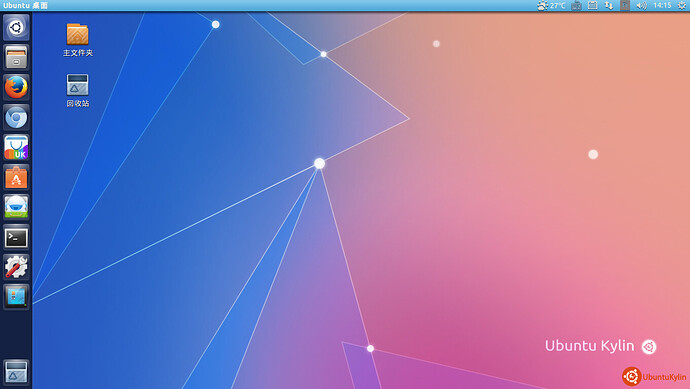Image resolution: width=690 pixels, height=389 pixels.
Task: Open the session gear menu in top panel
Action: click(x=682, y=5)
